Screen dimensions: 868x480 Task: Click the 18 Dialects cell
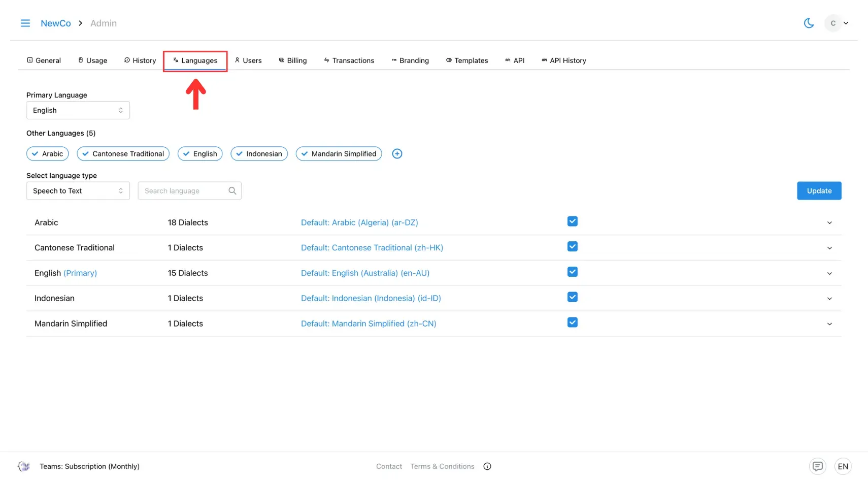[x=188, y=222]
